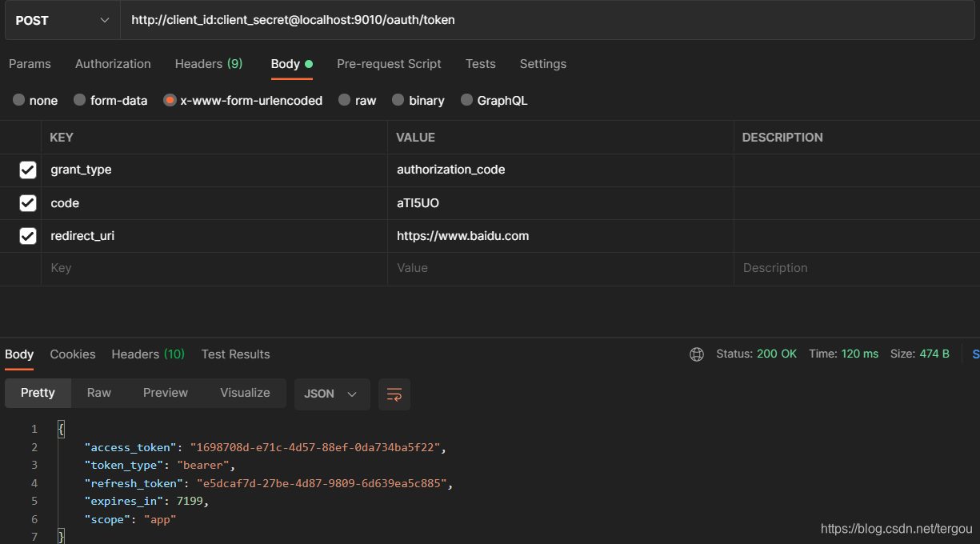980x544 pixels.
Task: Click the Status 200 OK text
Action: [756, 354]
